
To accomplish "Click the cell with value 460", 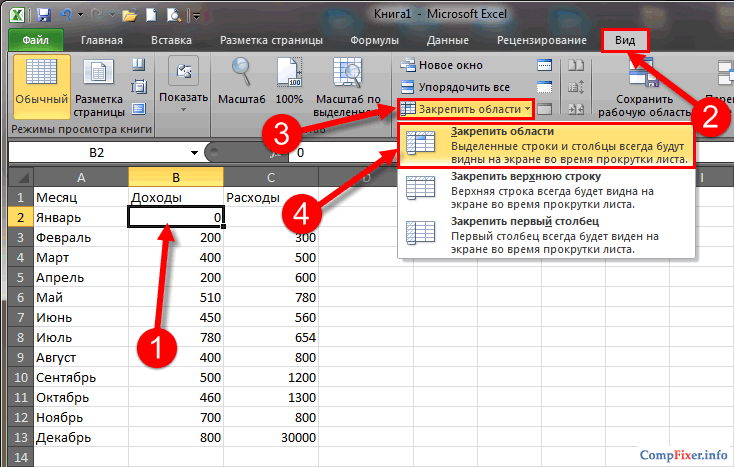I will (176, 398).
